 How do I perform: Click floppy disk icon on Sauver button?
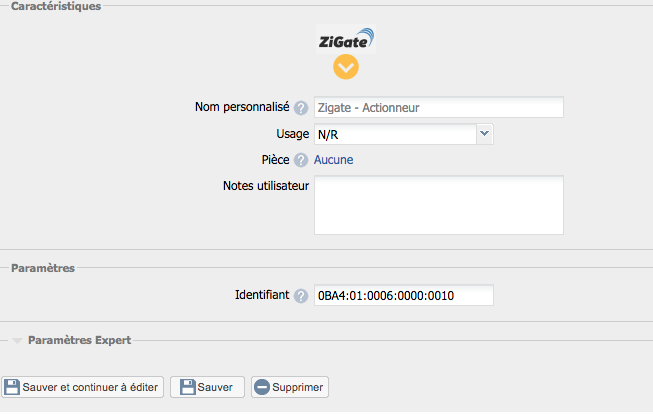187,387
